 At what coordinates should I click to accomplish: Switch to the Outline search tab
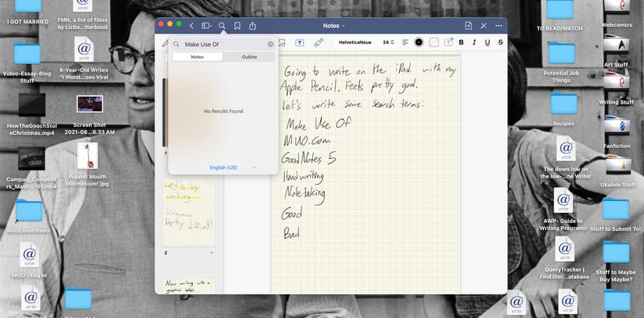click(249, 57)
